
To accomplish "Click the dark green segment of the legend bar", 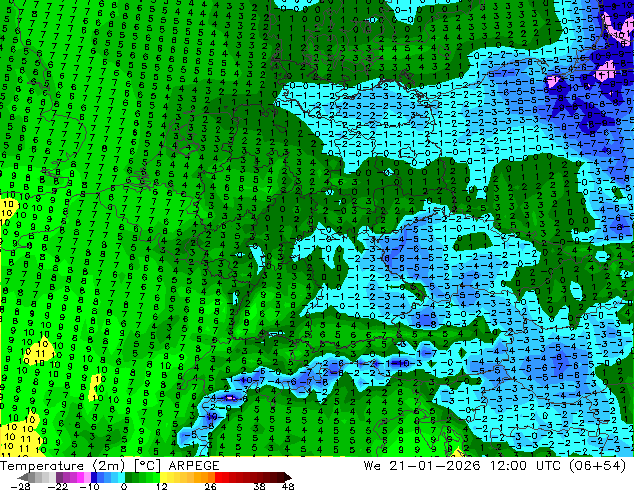I will point(129,477).
